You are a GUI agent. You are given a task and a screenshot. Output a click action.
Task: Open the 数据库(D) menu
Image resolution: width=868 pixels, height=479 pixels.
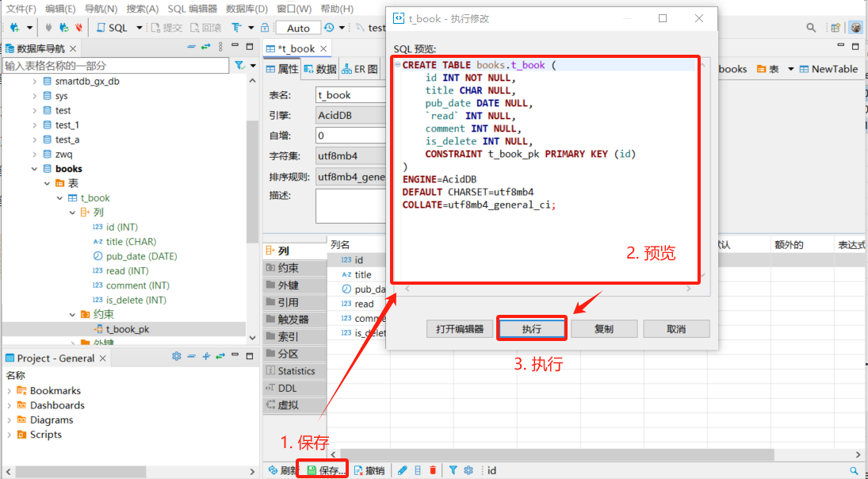(245, 9)
